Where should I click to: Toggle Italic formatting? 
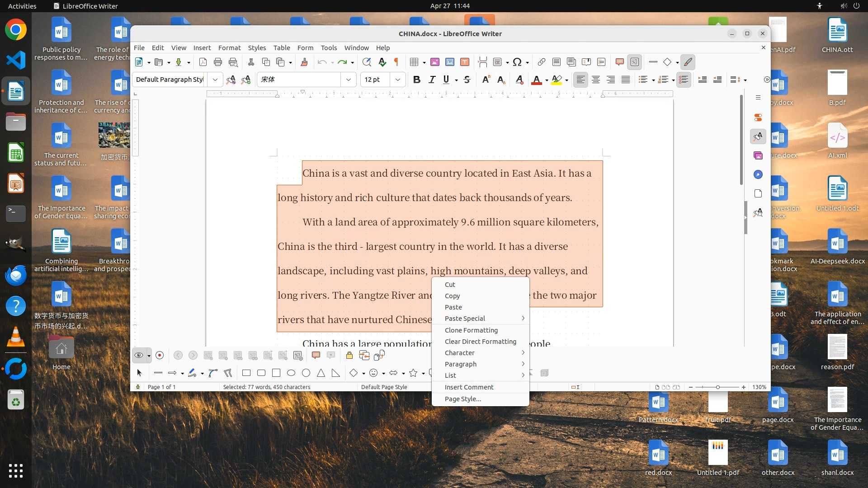432,80
